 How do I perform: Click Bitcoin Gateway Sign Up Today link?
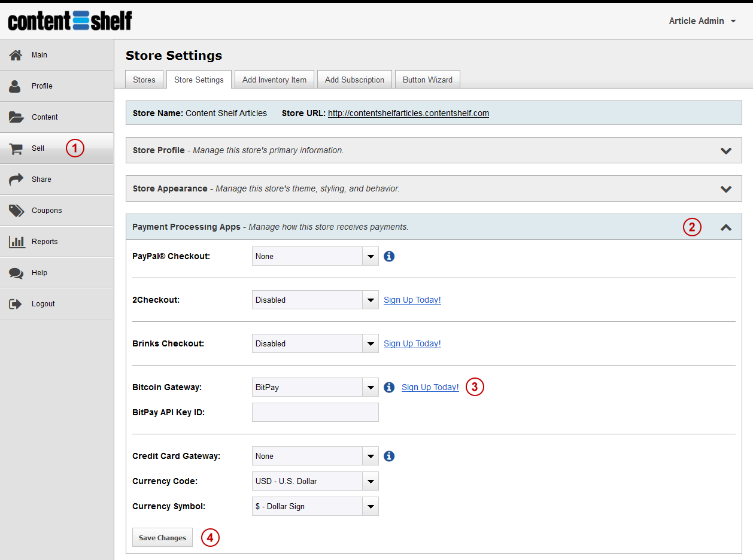tap(430, 387)
